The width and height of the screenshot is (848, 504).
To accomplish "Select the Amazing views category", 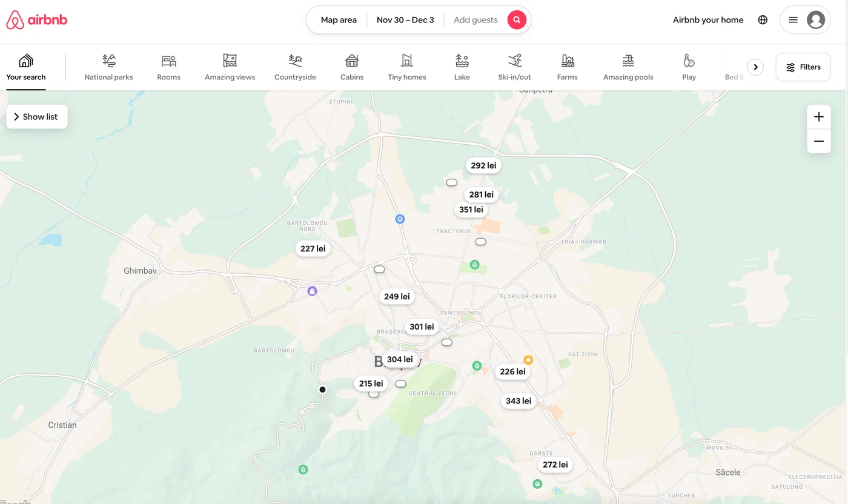I will [230, 67].
